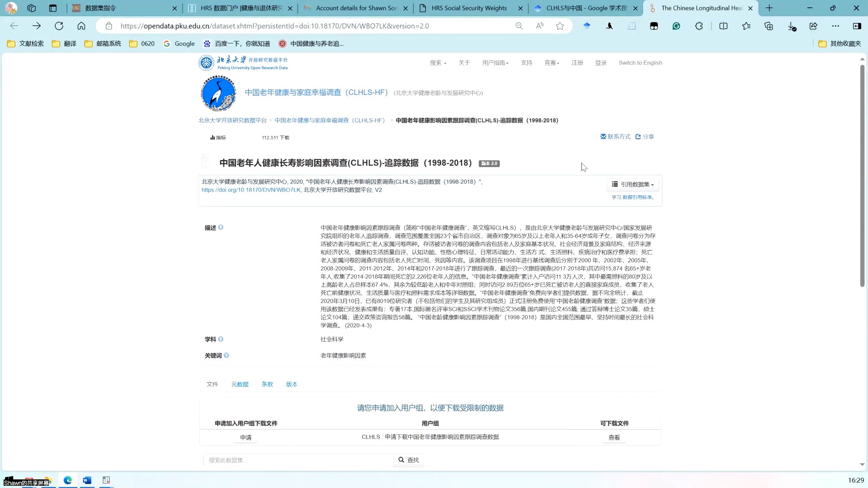This screenshot has width=868, height=488.
Task: Expand the search dropdown in navigation
Action: tap(439, 62)
